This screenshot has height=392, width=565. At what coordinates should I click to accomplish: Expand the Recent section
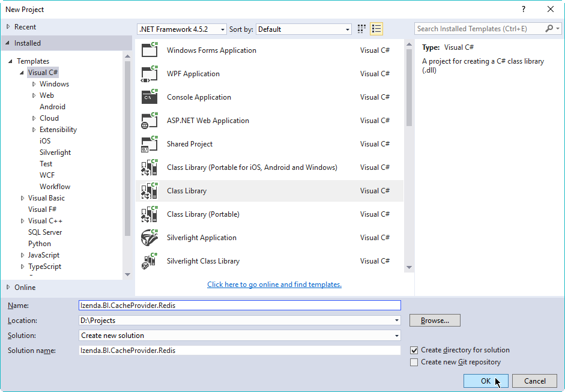pos(8,26)
